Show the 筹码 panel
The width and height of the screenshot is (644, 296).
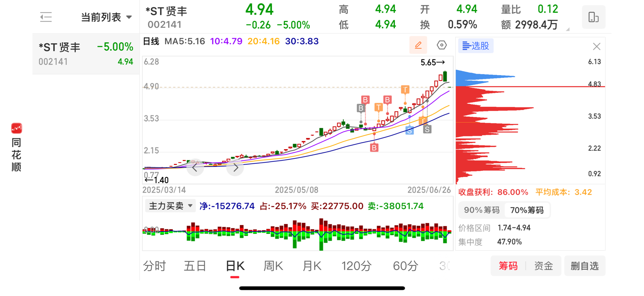(x=508, y=266)
